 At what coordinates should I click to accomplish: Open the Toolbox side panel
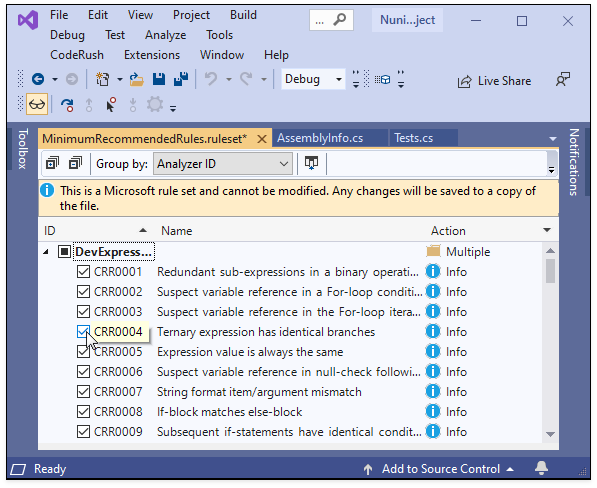tap(23, 149)
